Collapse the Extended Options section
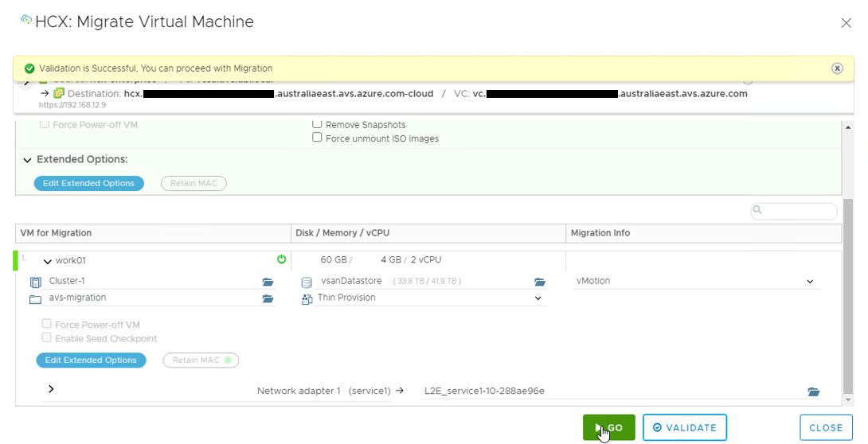 [x=27, y=160]
